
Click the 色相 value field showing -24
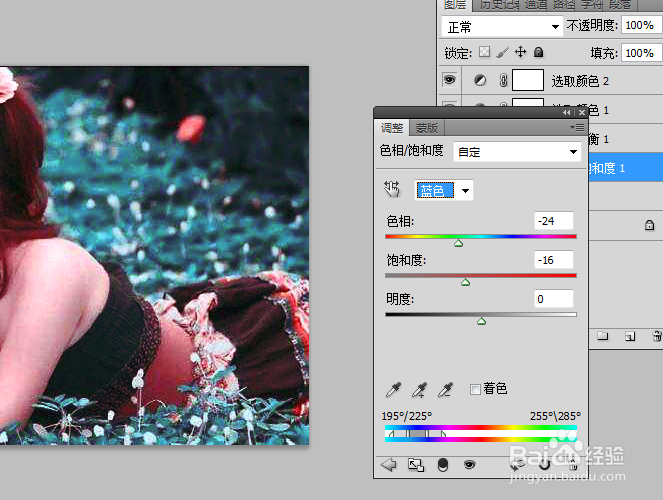pos(554,221)
